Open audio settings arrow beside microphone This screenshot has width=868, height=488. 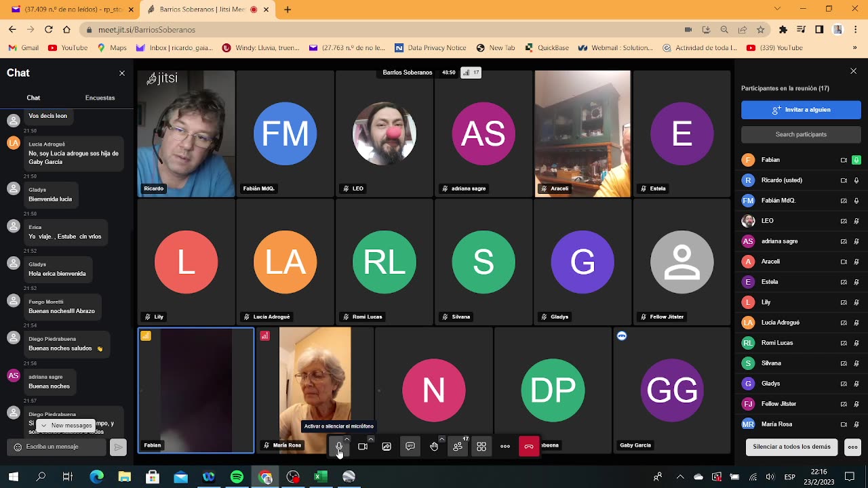347,439
